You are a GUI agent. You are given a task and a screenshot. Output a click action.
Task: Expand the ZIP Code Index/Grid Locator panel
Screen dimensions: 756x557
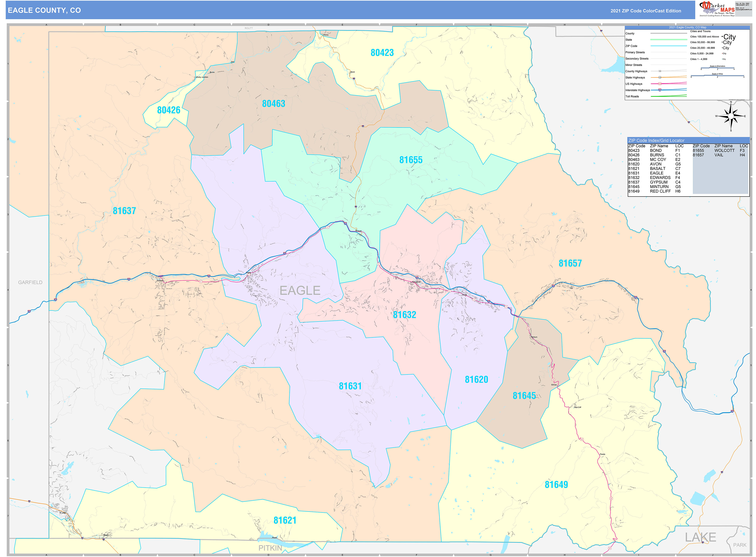(657, 141)
